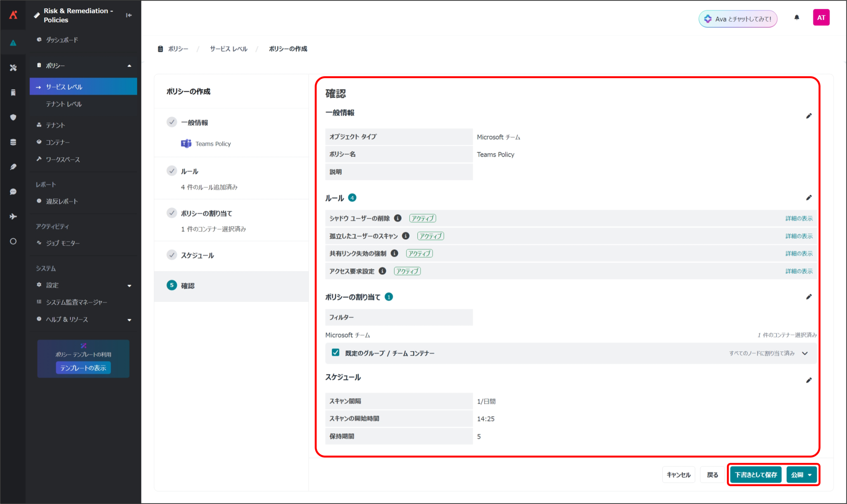
Task: Open ダッシュボード from the sidebar
Action: (x=62, y=40)
